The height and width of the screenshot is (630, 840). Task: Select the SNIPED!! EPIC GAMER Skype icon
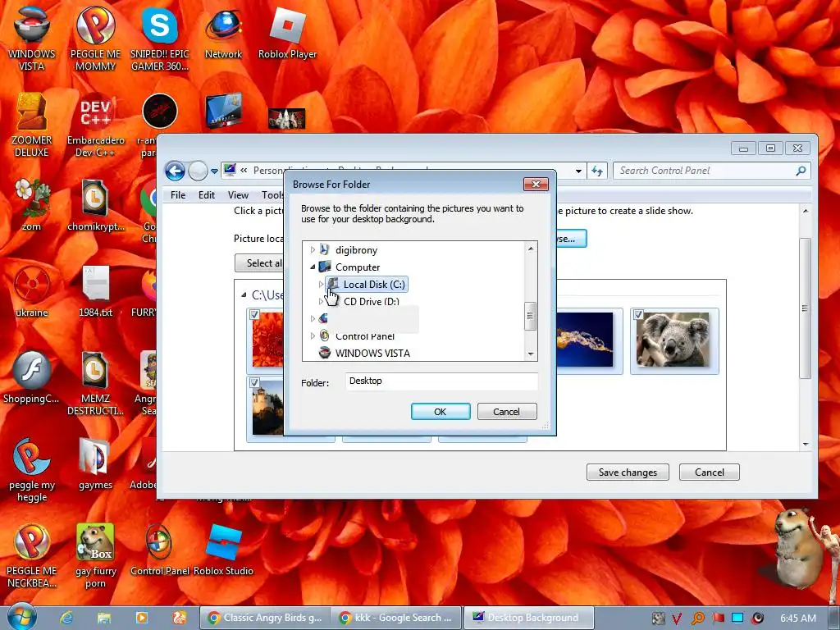coord(160,39)
